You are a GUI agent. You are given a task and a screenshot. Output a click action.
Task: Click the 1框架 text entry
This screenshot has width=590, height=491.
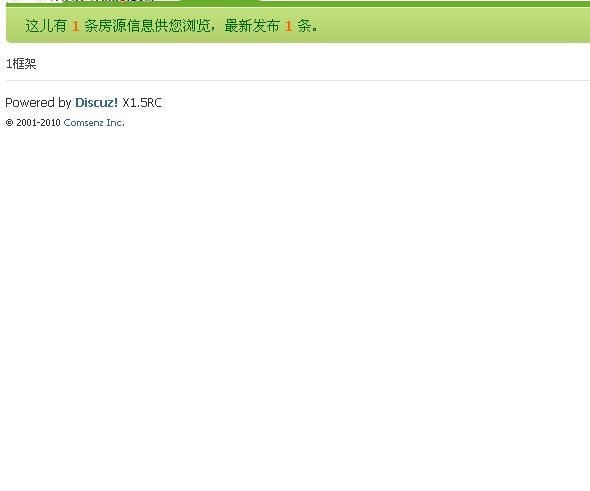[21, 64]
